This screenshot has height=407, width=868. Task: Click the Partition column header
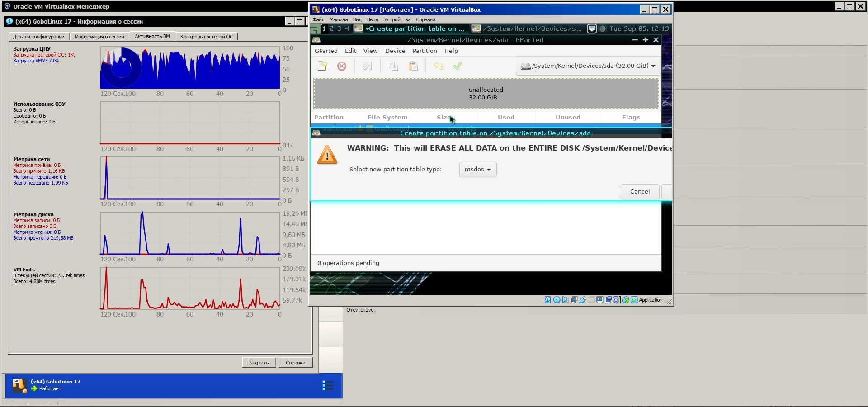click(x=329, y=118)
